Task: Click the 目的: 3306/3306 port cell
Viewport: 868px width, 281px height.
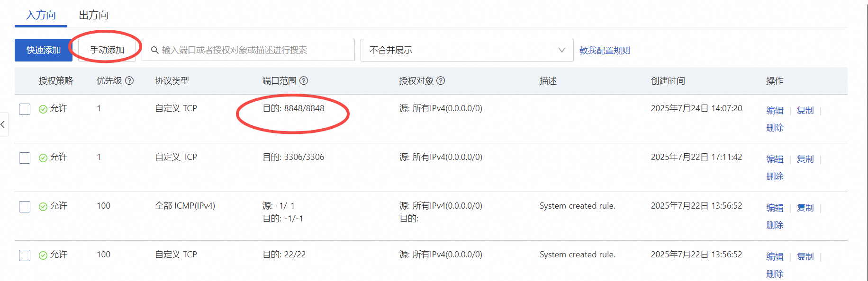Action: click(x=293, y=157)
